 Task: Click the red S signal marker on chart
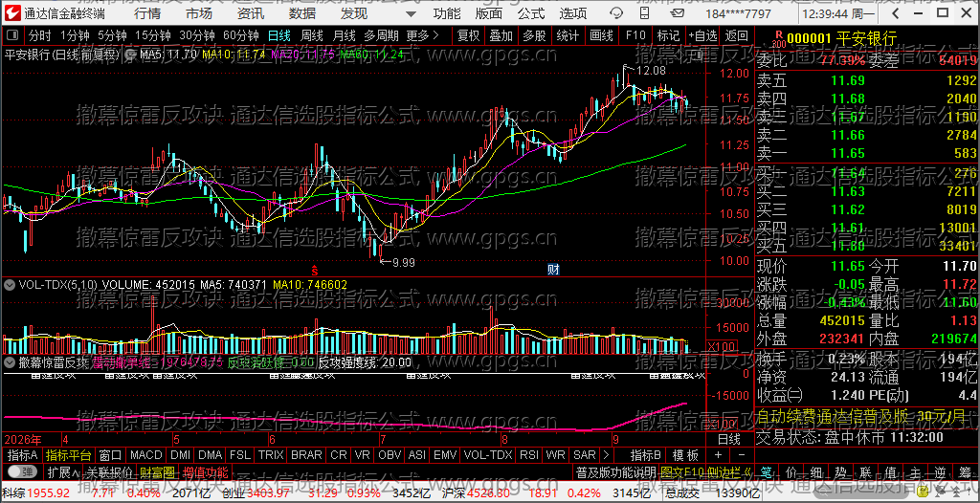315,271
